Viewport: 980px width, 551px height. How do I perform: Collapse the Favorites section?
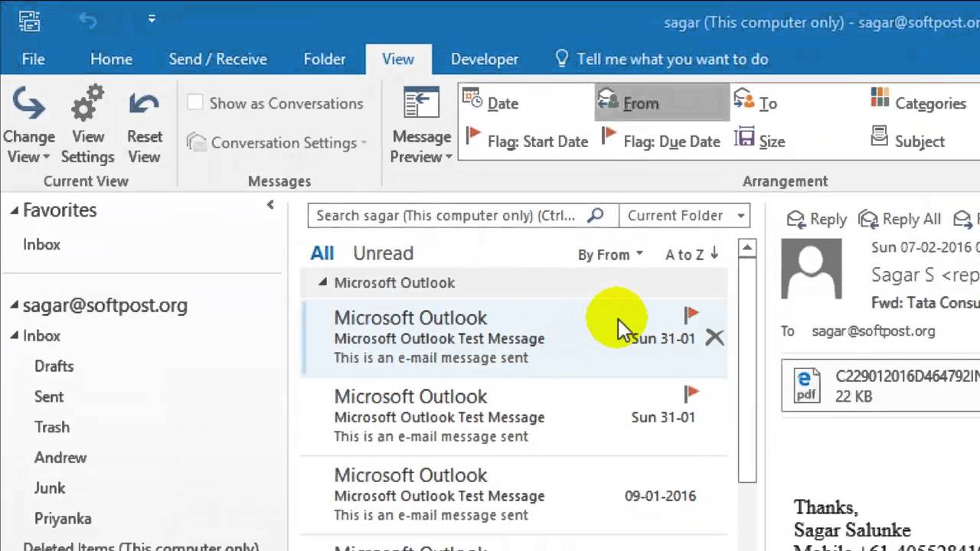click(14, 210)
